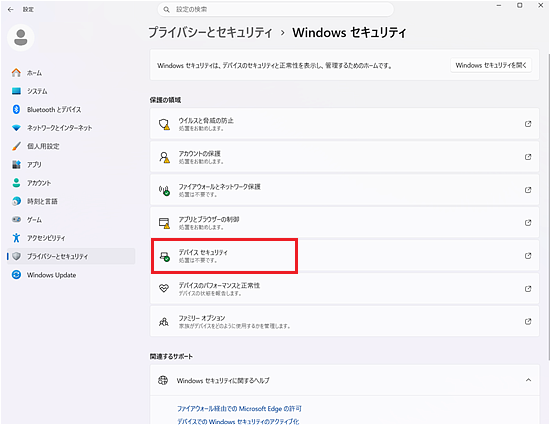Open ファイアウォール経由での Microsoft Edge の許可 link

239,409
